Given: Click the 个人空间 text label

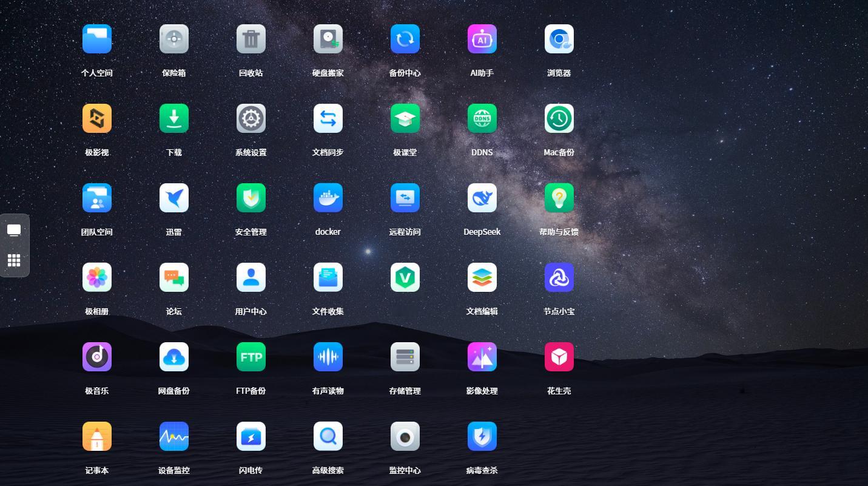Looking at the screenshot, I should click(97, 73).
